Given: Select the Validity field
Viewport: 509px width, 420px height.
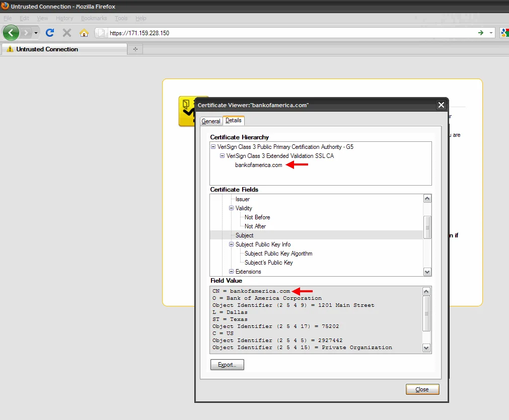Looking at the screenshot, I should (244, 208).
